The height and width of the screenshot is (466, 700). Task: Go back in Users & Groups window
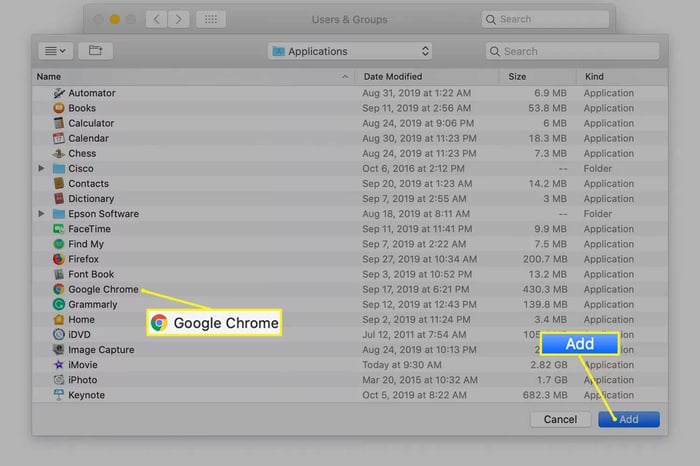157,19
